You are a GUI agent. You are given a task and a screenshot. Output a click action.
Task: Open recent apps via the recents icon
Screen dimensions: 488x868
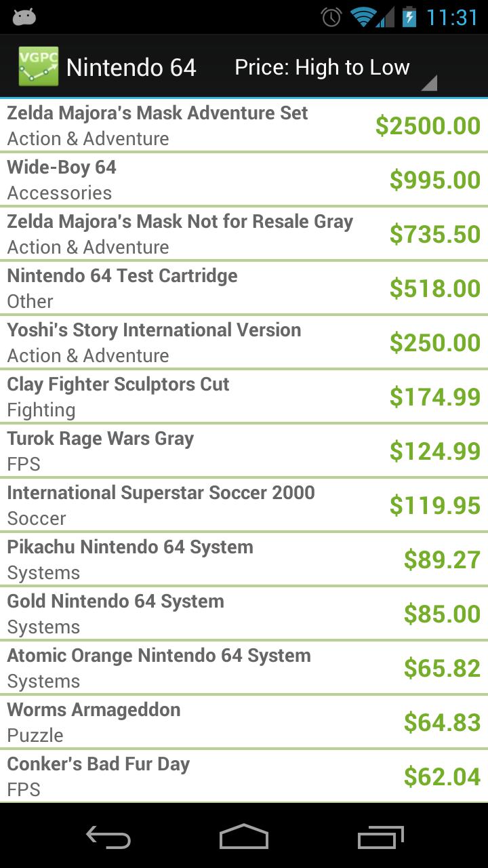(380, 837)
